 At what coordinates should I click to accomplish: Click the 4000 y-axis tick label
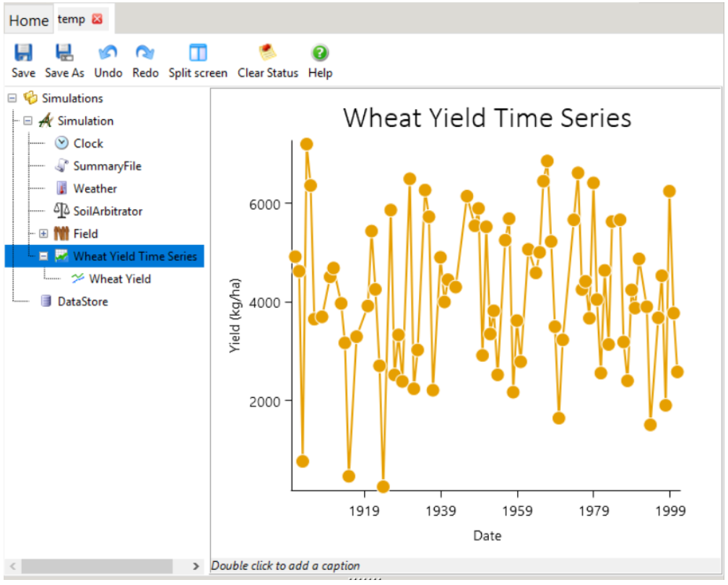(x=264, y=303)
